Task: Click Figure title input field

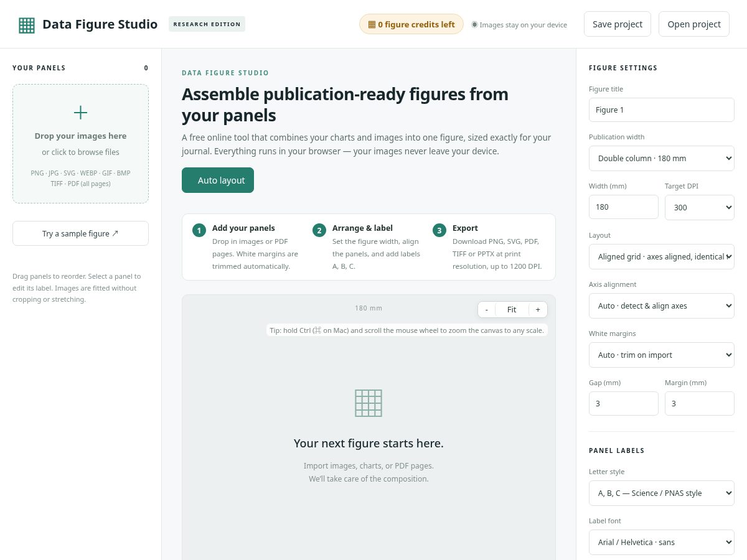Action: [662, 110]
